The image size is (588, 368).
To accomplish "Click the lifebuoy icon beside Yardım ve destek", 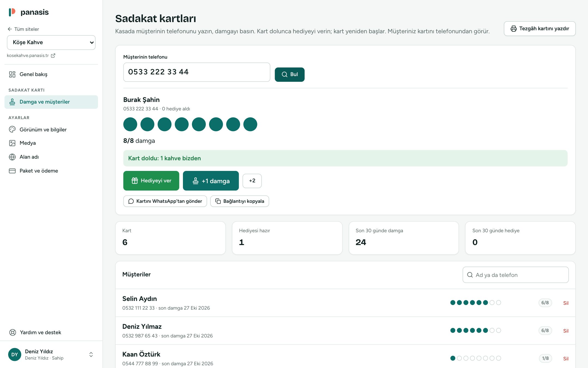I will 13,332.
